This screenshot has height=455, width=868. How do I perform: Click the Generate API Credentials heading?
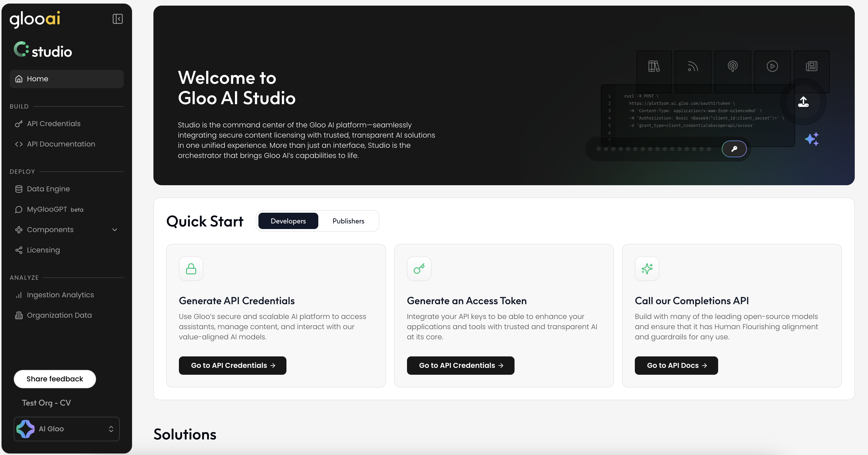pos(237,301)
